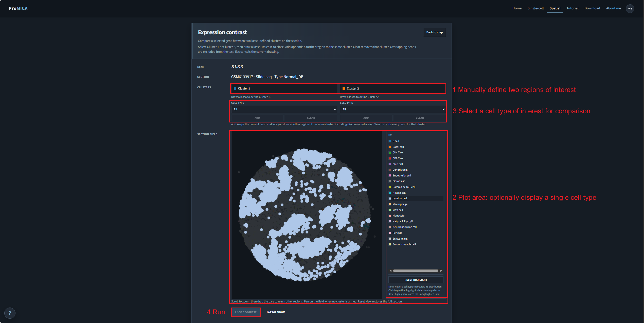Click the legend scrollbar left arrow
This screenshot has width=644, height=323.
tap(390, 271)
